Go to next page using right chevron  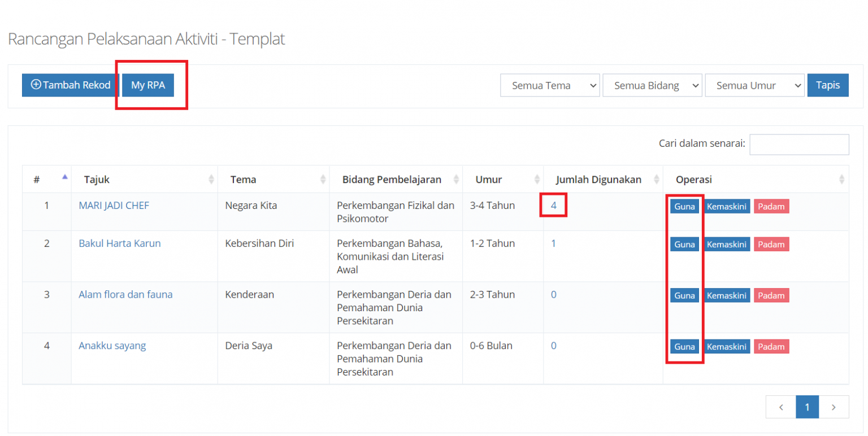(834, 407)
